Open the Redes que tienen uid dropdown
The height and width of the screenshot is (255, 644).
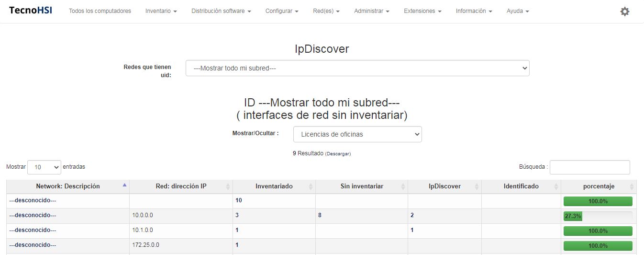tap(357, 68)
